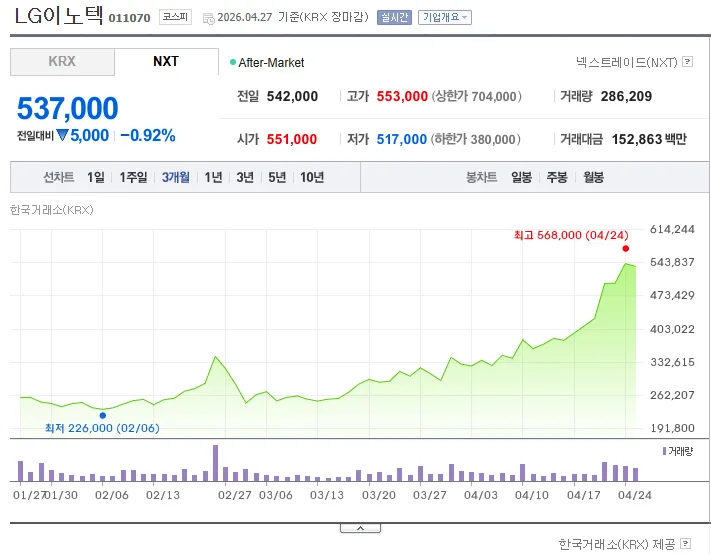Image resolution: width=711 pixels, height=554 pixels.
Task: Click the tallest volume bar near 02/27
Action: tap(215, 463)
